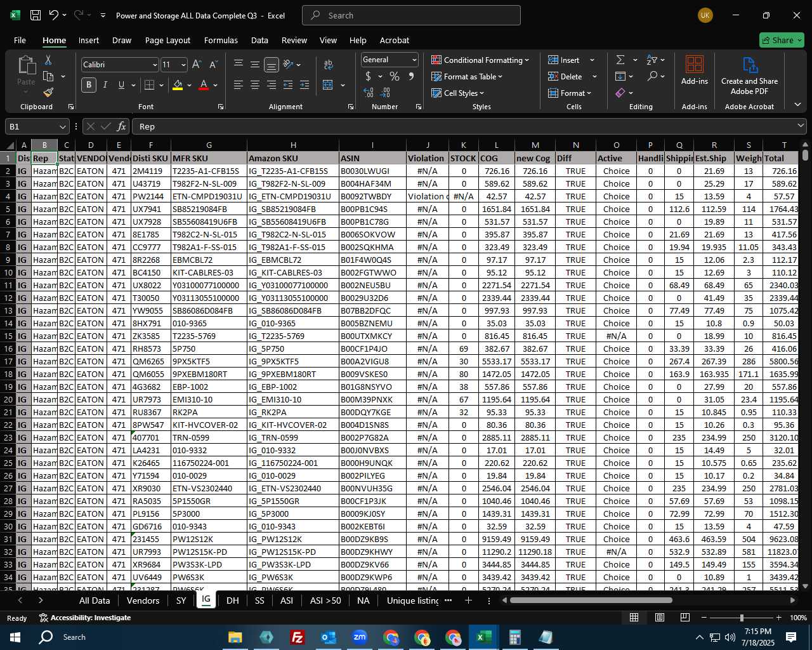Click the Orientation text angle icon

click(x=289, y=65)
